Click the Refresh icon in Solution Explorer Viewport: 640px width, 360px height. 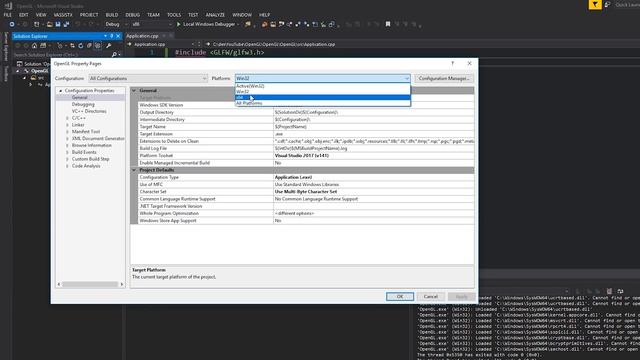point(80,46)
